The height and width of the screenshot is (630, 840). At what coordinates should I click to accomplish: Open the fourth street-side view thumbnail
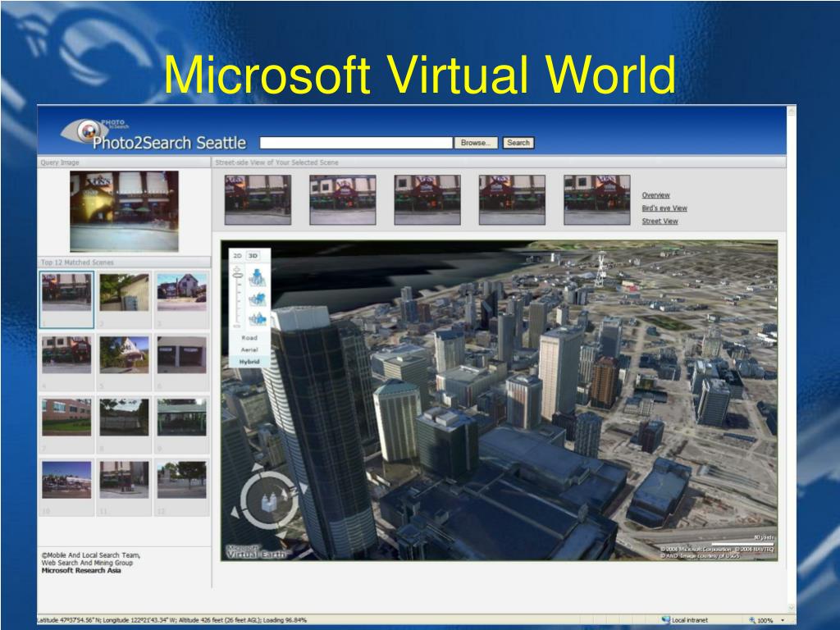coord(512,199)
